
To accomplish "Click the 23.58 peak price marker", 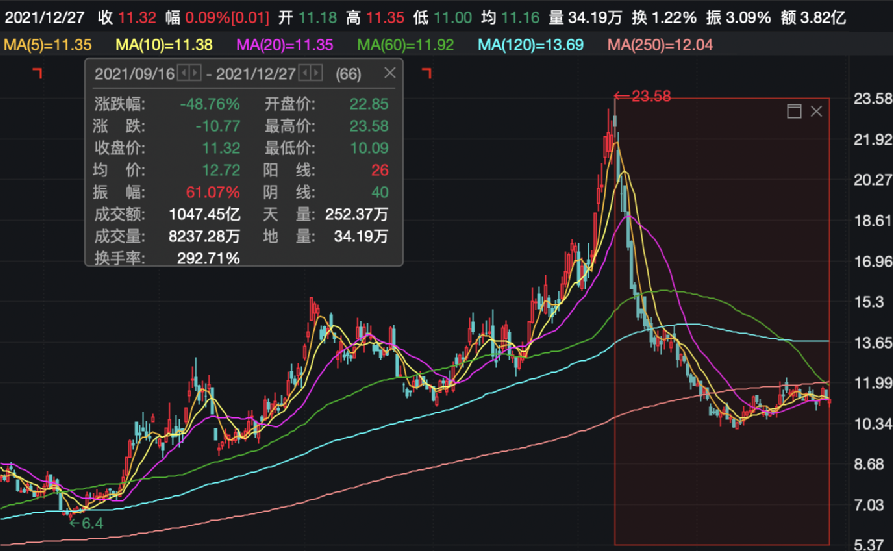I will (641, 96).
